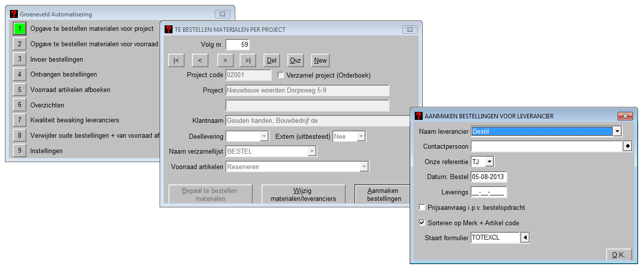Tick Prijsaanvraag i.p.v. bestelopdracht checkbox
Screen dimensions: 644x273
coord(422,207)
